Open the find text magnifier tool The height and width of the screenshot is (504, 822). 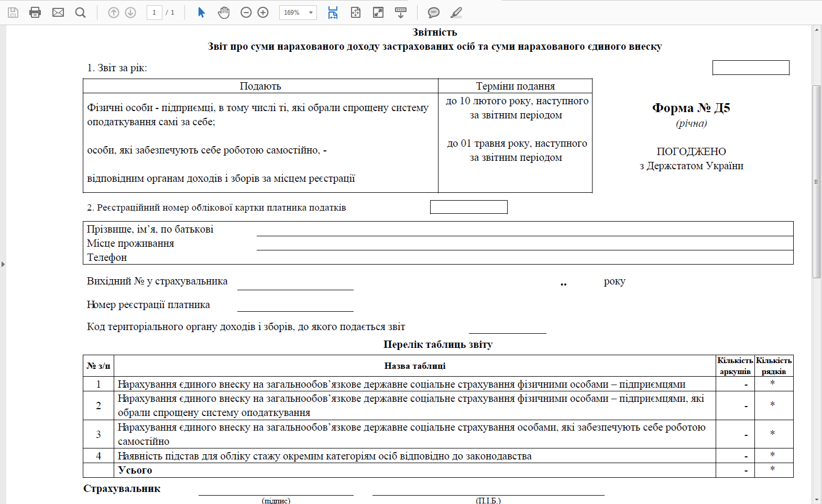[80, 13]
